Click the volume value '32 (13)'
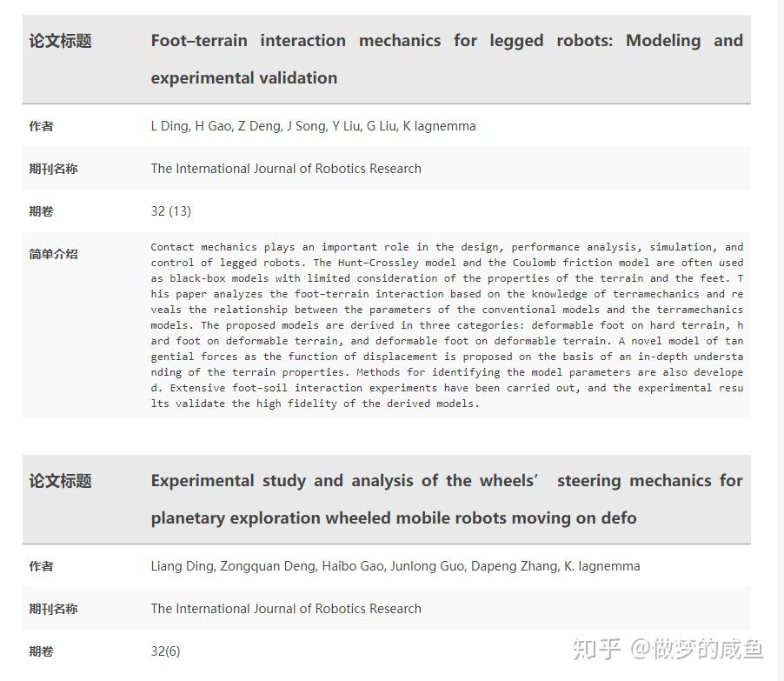This screenshot has width=784, height=681. [x=171, y=211]
